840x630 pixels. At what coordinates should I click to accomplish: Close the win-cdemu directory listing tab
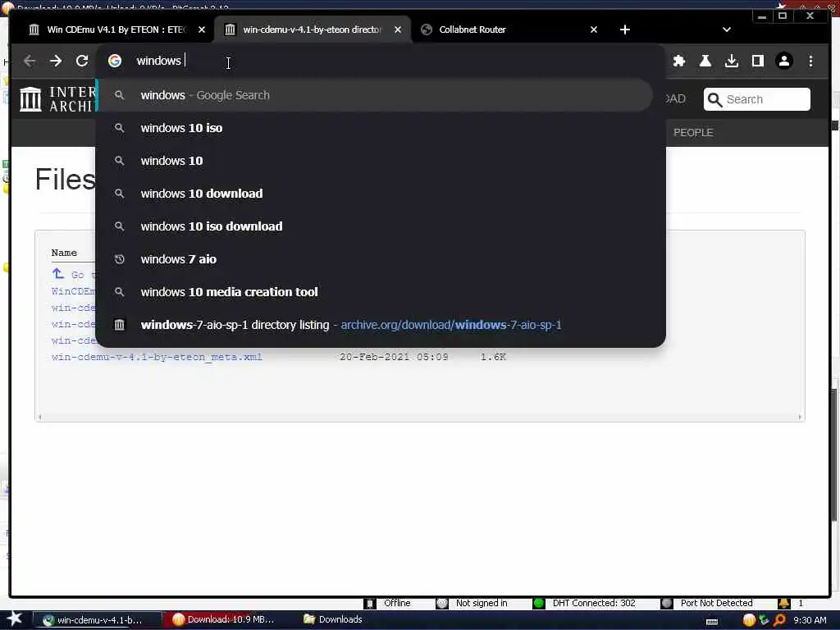[398, 30]
